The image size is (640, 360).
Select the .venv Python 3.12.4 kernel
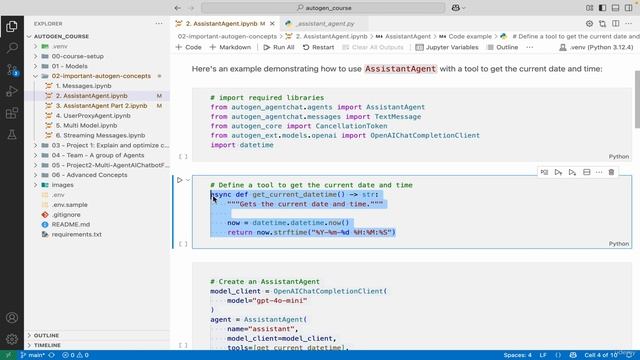[596, 47]
